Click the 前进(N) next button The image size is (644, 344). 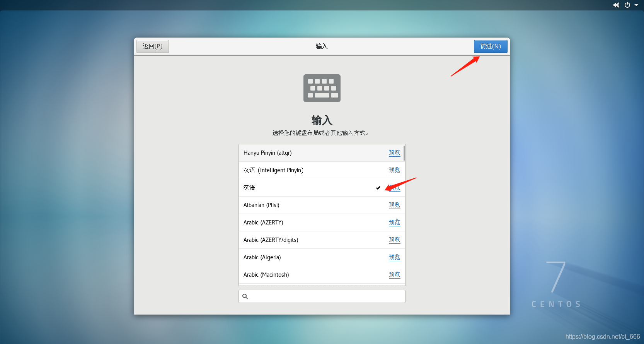(491, 46)
